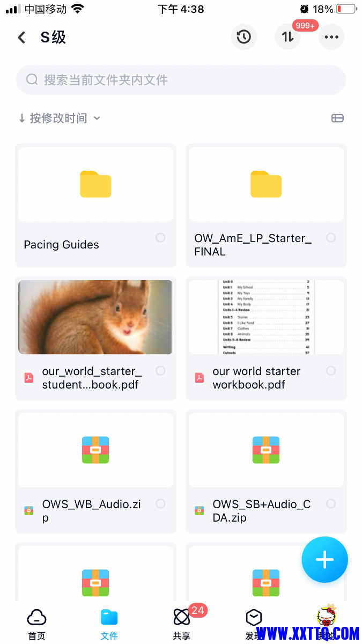Click the magnifier icon in search bar
This screenshot has height=644, width=362.
click(x=32, y=80)
